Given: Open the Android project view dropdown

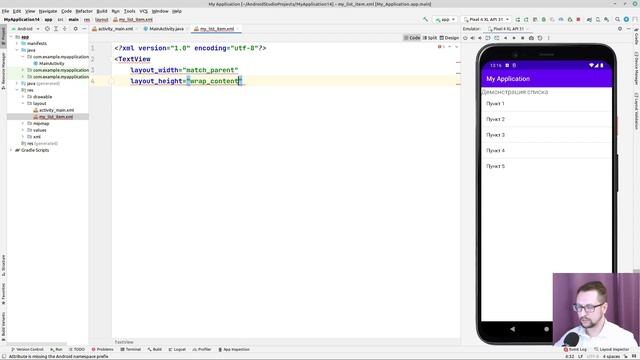Looking at the screenshot, I should 25,29.
